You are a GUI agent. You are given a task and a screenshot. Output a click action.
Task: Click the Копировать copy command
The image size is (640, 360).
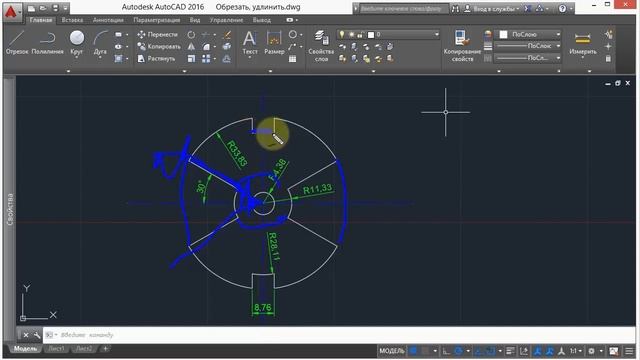click(159, 47)
